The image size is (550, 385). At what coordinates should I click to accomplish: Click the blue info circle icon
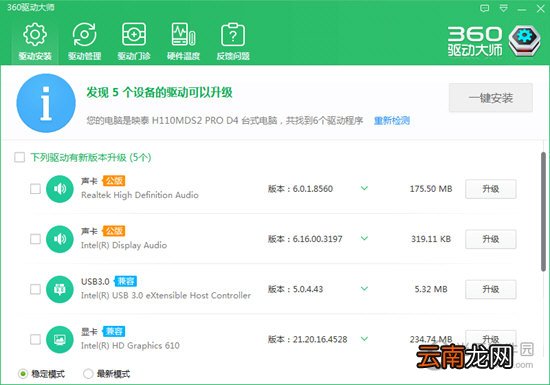(x=46, y=103)
